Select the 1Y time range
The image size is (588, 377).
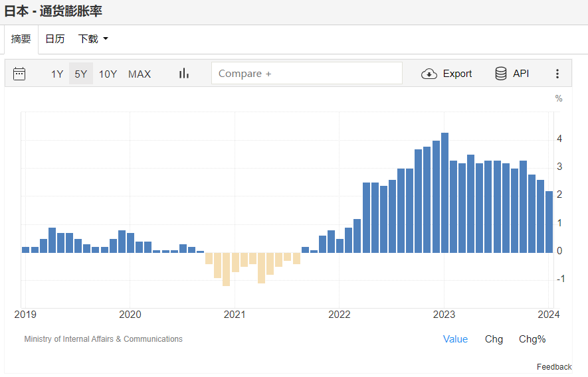click(57, 74)
